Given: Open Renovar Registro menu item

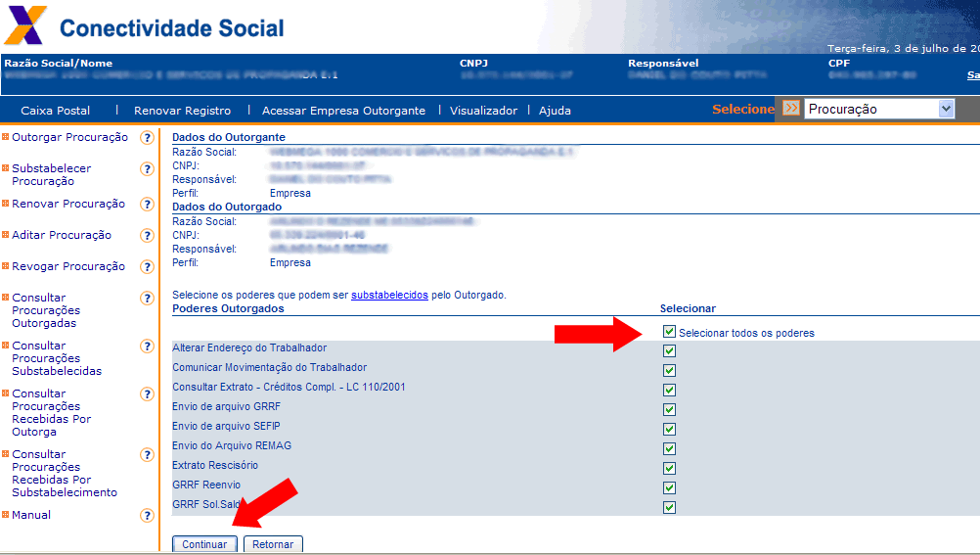Looking at the screenshot, I should point(183,111).
